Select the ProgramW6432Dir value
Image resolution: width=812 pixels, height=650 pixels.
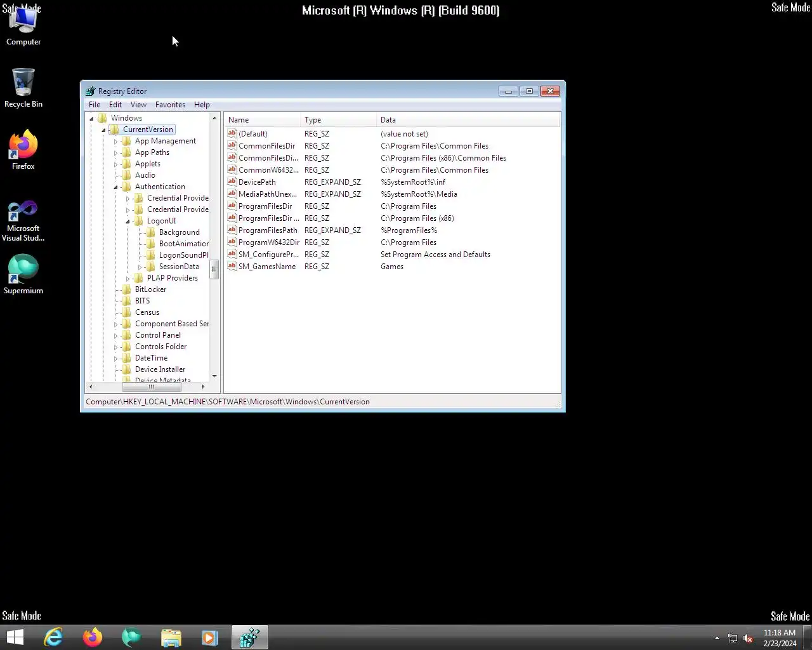click(268, 242)
